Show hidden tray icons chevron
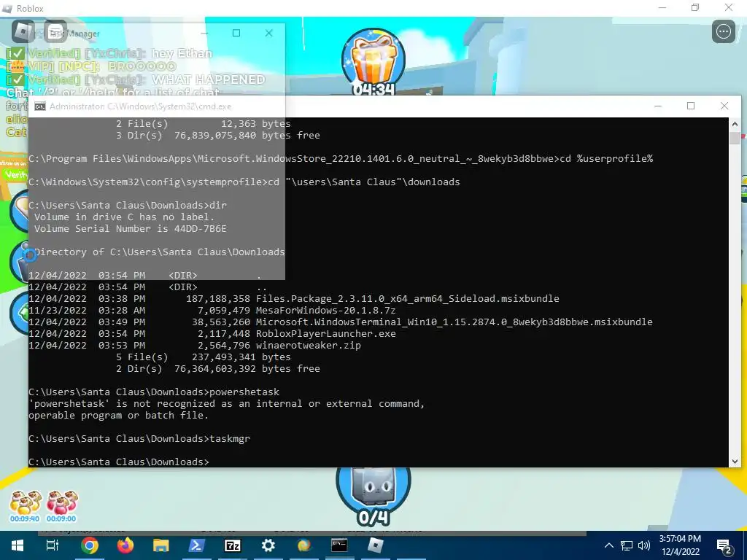 609,545
